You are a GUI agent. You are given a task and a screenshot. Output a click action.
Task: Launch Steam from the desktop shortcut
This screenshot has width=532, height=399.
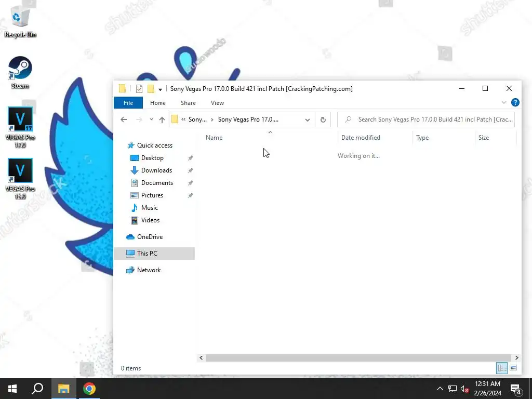click(20, 72)
